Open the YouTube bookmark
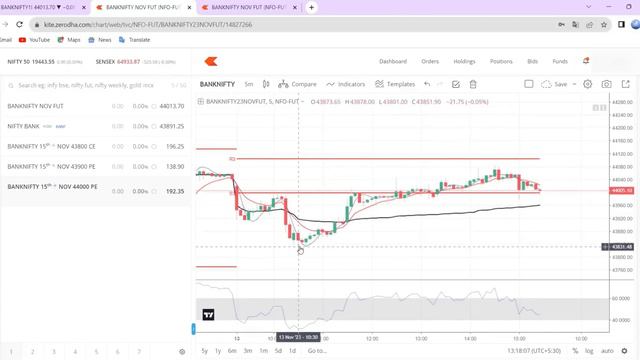This screenshot has width=640, height=360. [34, 40]
